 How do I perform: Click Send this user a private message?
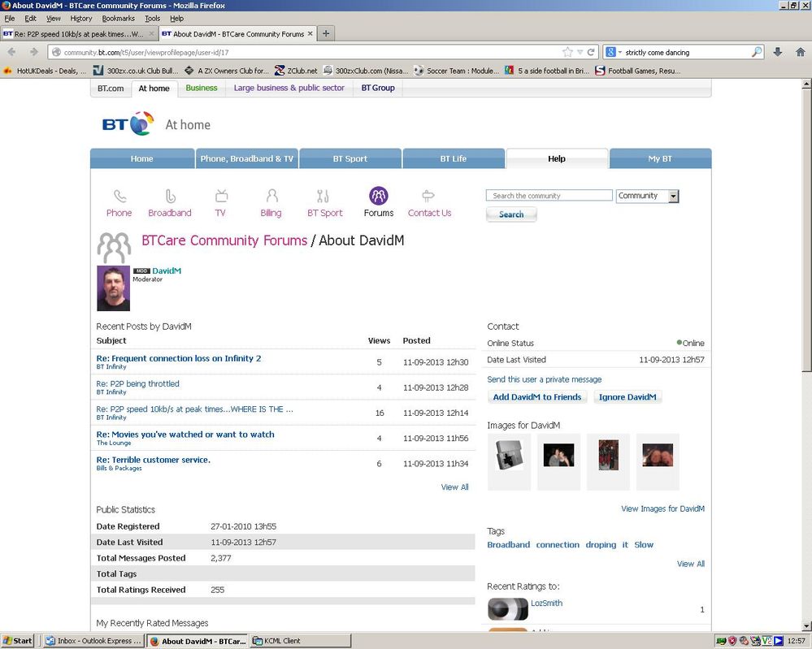545,379
